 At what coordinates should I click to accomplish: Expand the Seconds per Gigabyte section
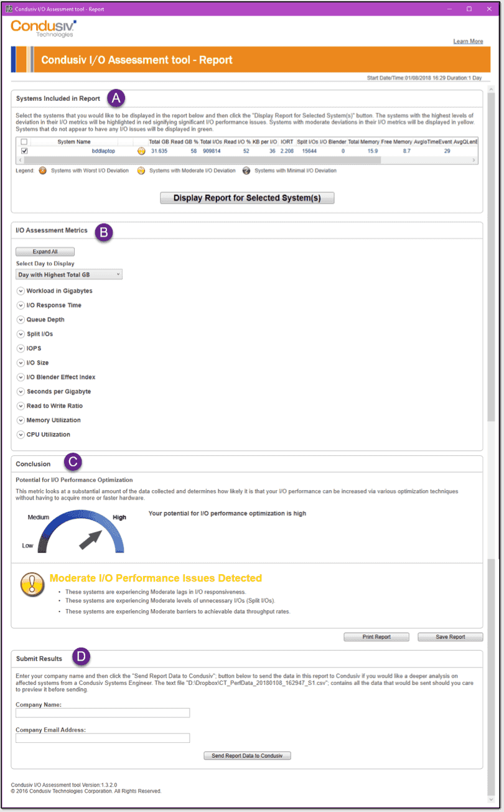(21, 391)
